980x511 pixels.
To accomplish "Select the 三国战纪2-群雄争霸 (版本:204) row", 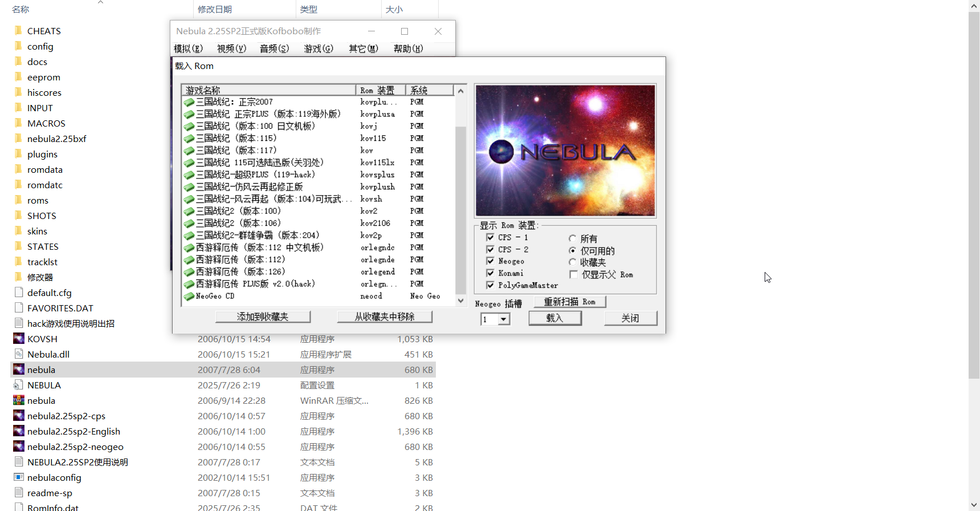I will 318,236.
